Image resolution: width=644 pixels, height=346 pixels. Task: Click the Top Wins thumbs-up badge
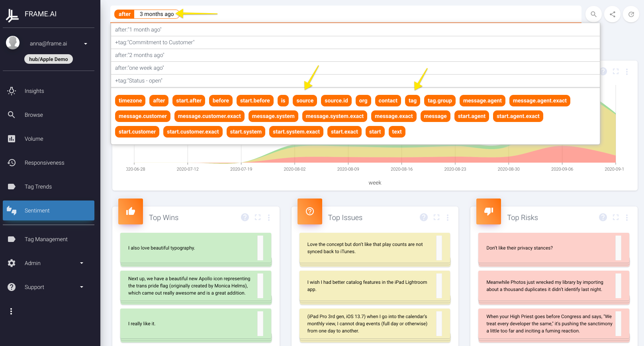coord(131,211)
